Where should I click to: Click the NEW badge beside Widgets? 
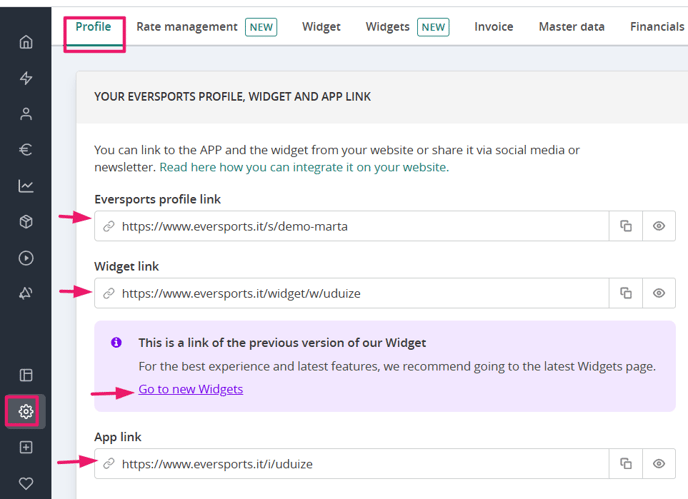coord(433,27)
